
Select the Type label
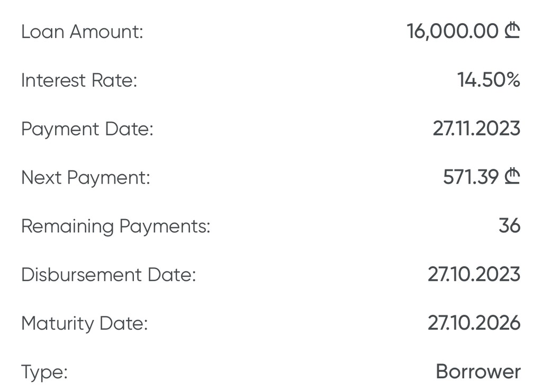pos(44,372)
